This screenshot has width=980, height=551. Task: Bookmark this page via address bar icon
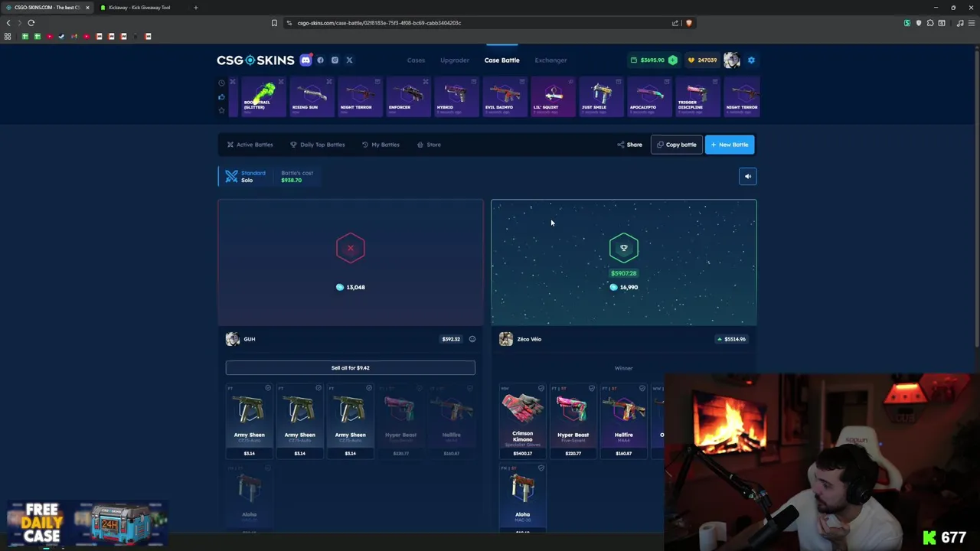pos(274,23)
